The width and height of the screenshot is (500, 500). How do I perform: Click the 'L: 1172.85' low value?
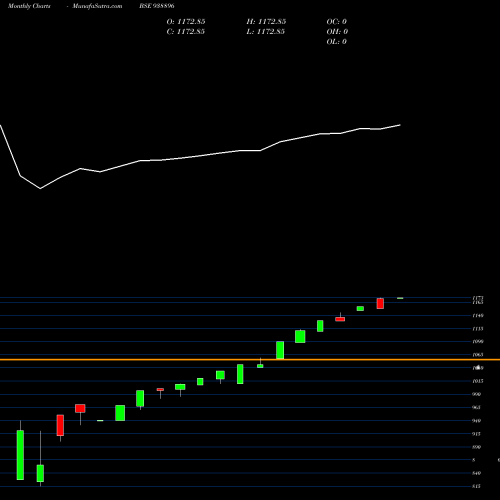point(266,32)
